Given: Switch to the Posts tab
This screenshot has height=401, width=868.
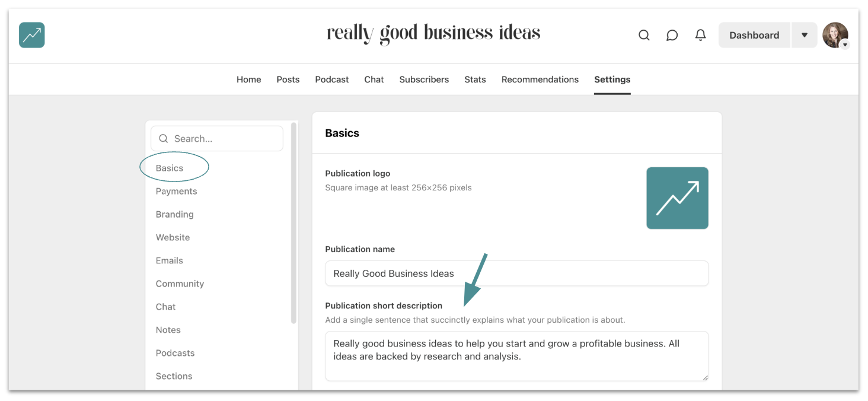Looking at the screenshot, I should [x=288, y=79].
